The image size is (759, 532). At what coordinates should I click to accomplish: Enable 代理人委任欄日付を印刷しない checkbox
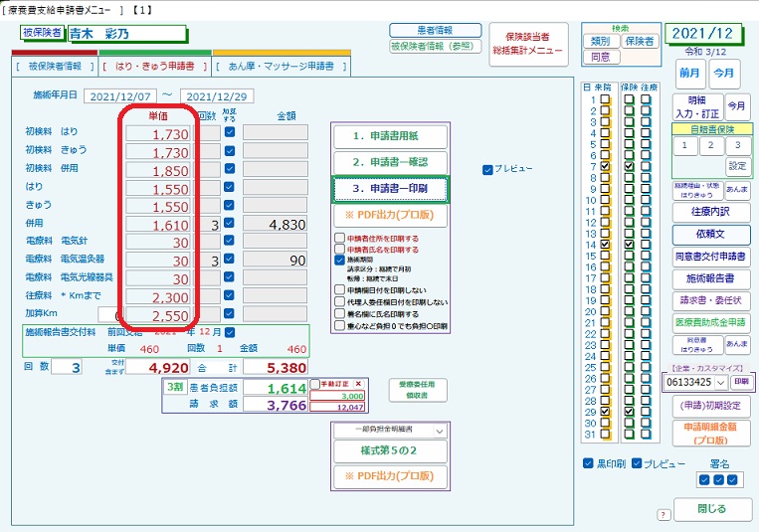340,301
